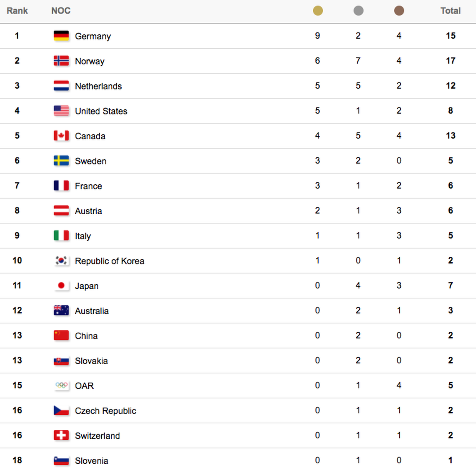Click the Norway flag icon

tap(61, 61)
